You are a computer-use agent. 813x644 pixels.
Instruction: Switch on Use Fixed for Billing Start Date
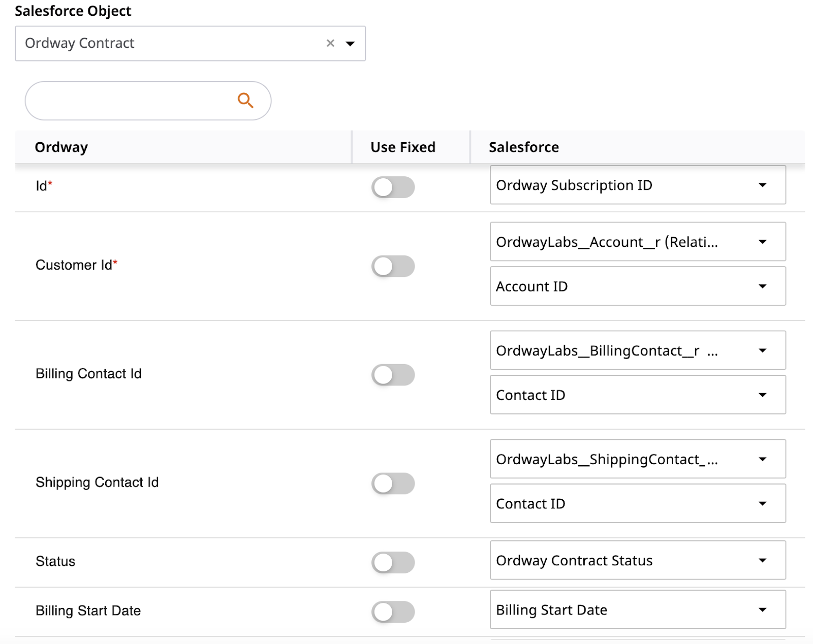(393, 611)
